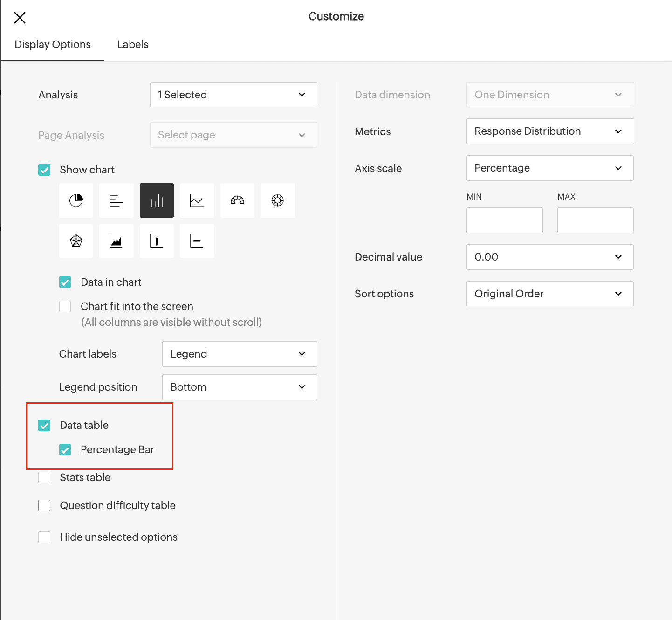This screenshot has width=672, height=620.
Task: Enable Chart fit into the screen
Action: [65, 306]
